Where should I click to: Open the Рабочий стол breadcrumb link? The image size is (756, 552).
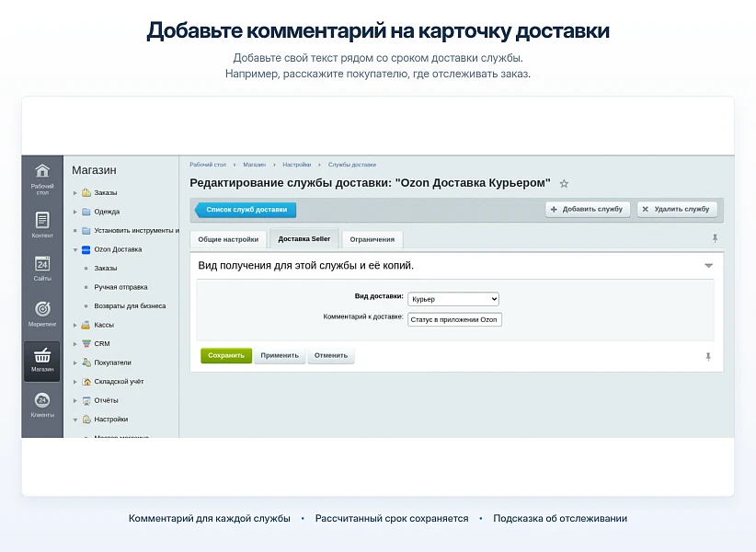pos(208,165)
